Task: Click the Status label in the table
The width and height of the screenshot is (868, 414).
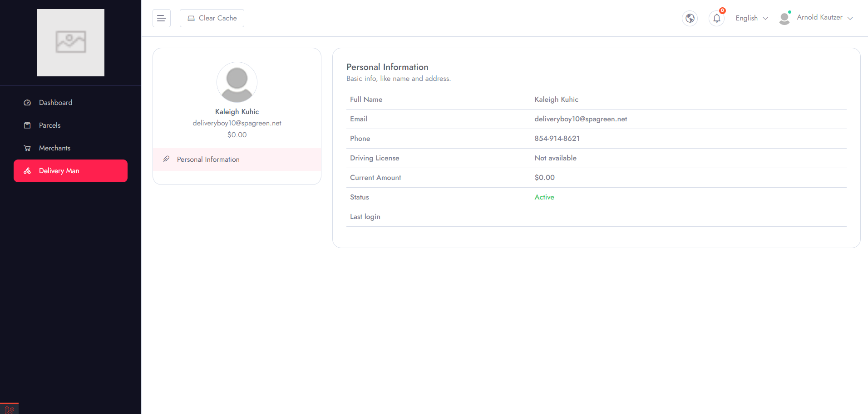Action: pyautogui.click(x=360, y=197)
